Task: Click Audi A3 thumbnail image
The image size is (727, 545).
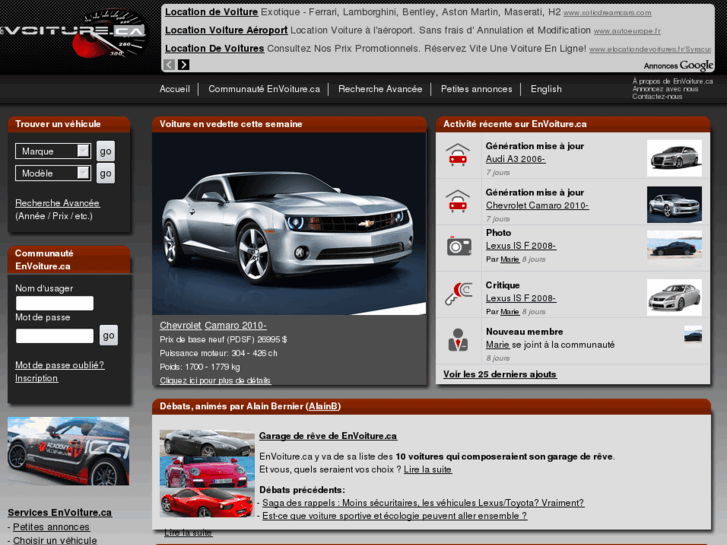Action: pyautogui.click(x=674, y=158)
